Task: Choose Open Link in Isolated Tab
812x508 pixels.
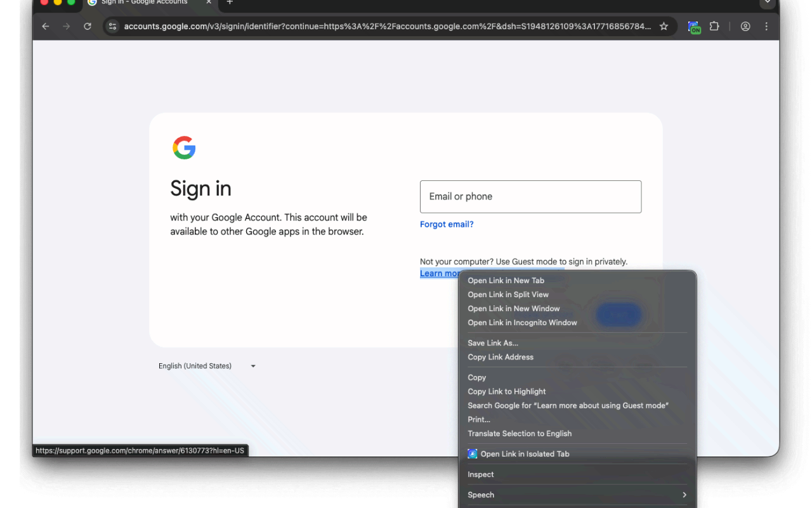Action: pyautogui.click(x=577, y=454)
